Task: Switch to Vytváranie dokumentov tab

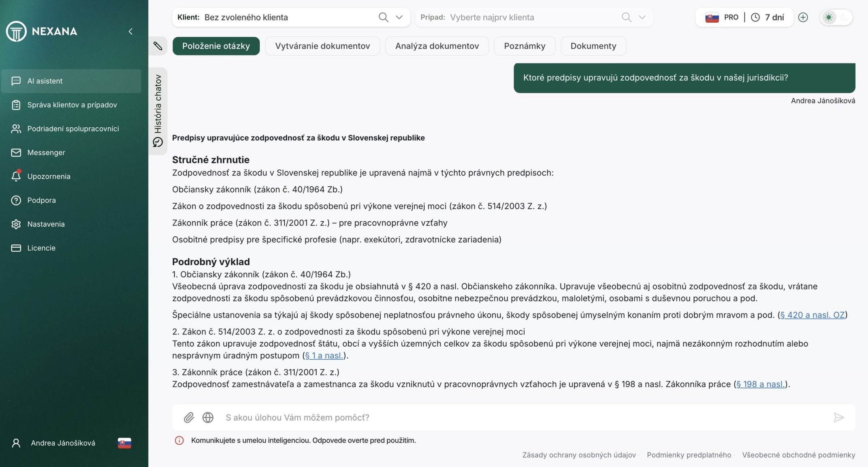Action: tap(322, 46)
